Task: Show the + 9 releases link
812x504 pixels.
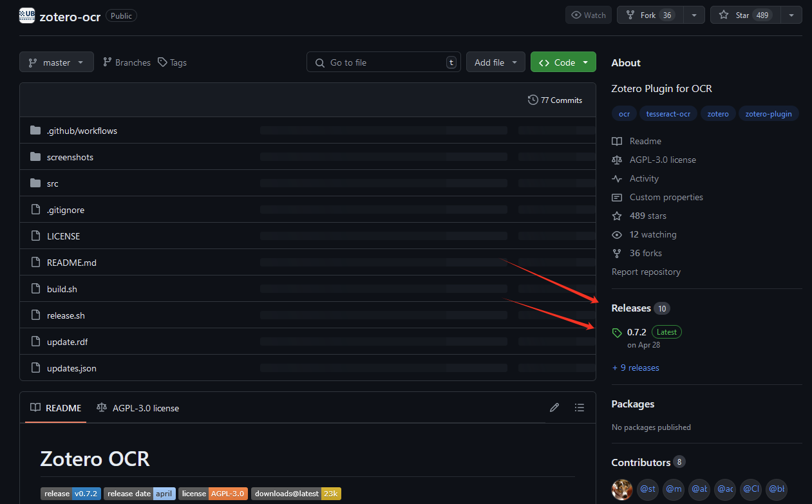Action: point(636,368)
